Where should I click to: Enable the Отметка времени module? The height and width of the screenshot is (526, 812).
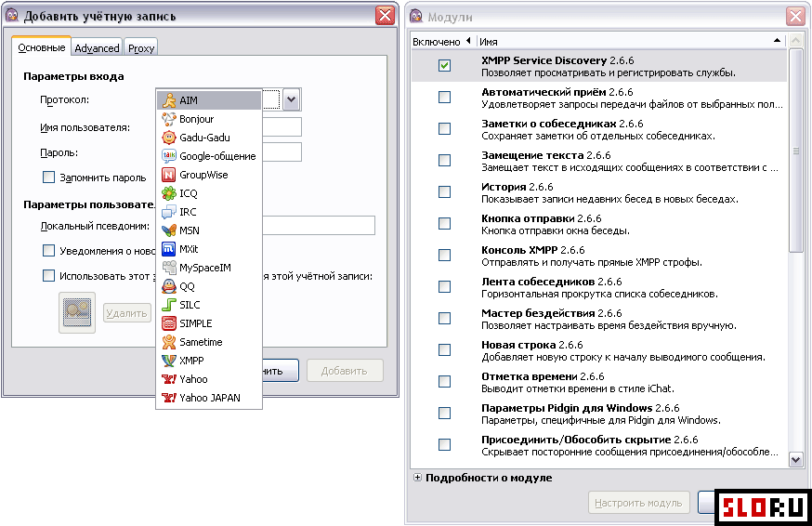coord(444,381)
